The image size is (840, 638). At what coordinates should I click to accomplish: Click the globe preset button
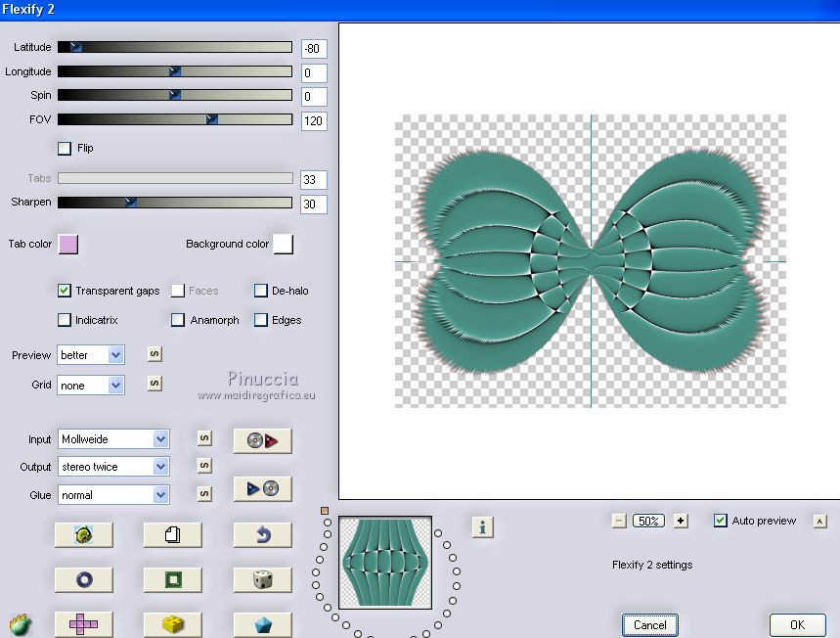coord(84,534)
